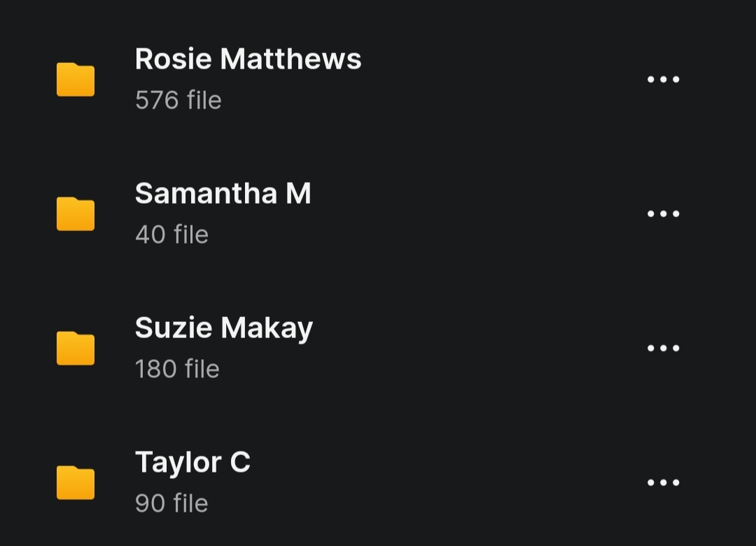This screenshot has height=546, width=756.
Task: Click the Samantha M folder icon
Action: pyautogui.click(x=76, y=213)
